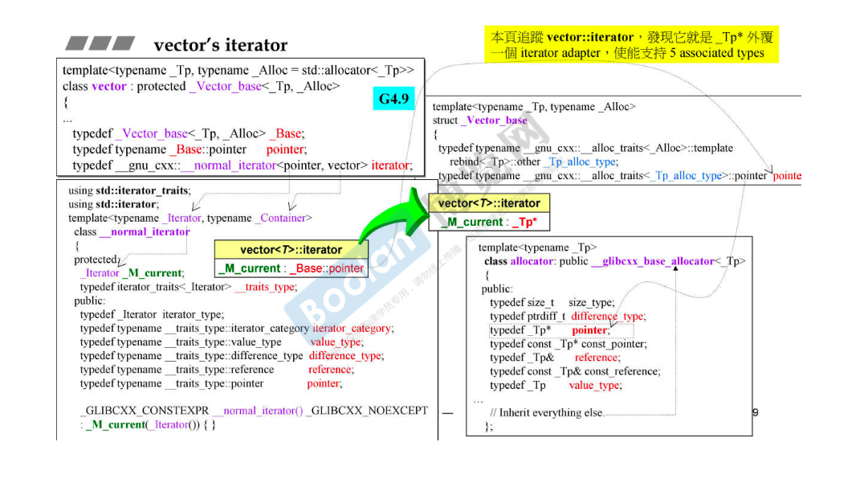Click the boxed 'typedef _Tp* pointer' line
This screenshot has width=868, height=491.
point(560,330)
